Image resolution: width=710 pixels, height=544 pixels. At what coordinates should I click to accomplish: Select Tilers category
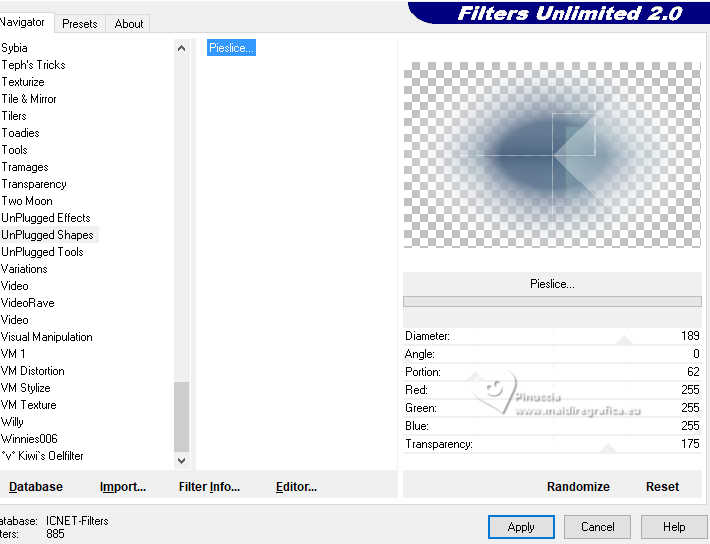(x=14, y=116)
